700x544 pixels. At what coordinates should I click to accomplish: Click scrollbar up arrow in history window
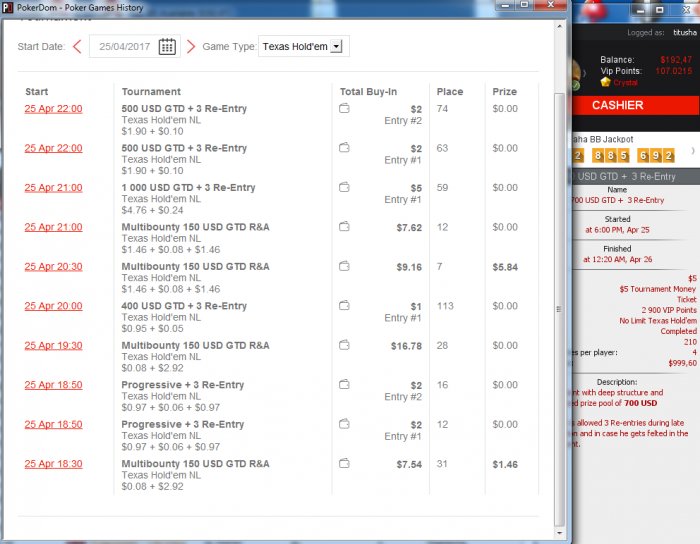coord(559,26)
